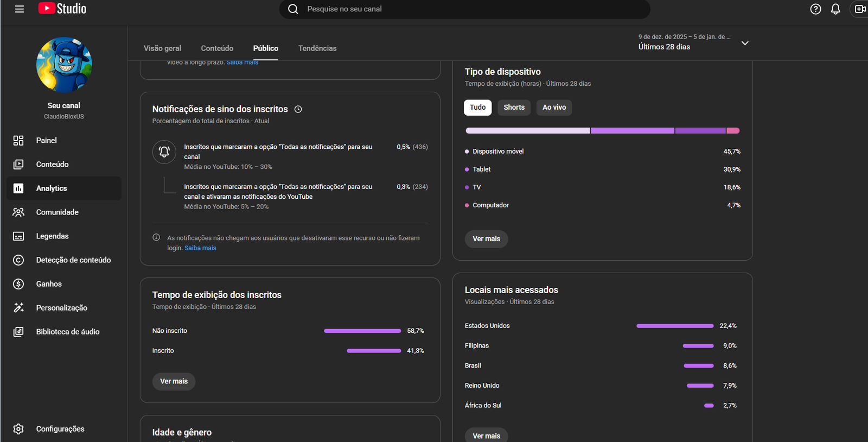
Task: Click Ver mais under Tipo de dispositivo
Action: [486, 239]
